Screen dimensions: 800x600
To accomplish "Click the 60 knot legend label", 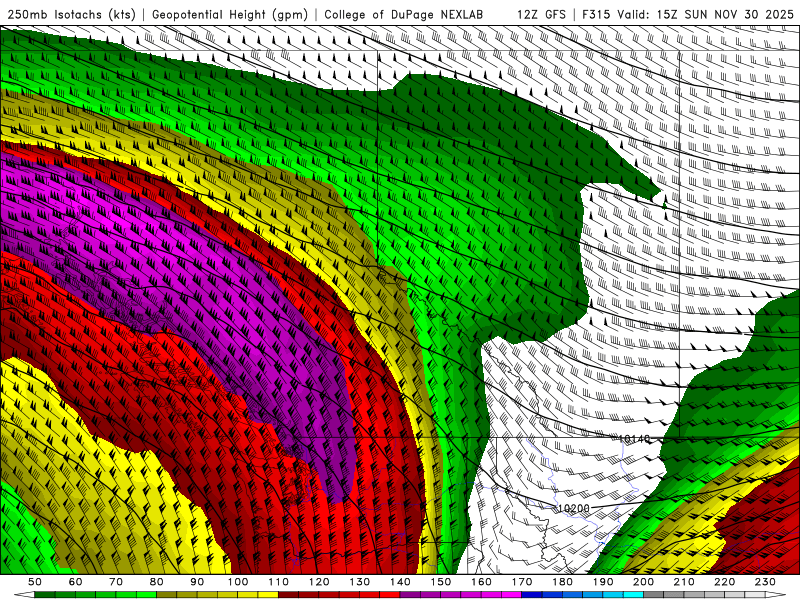I will pyautogui.click(x=75, y=582).
